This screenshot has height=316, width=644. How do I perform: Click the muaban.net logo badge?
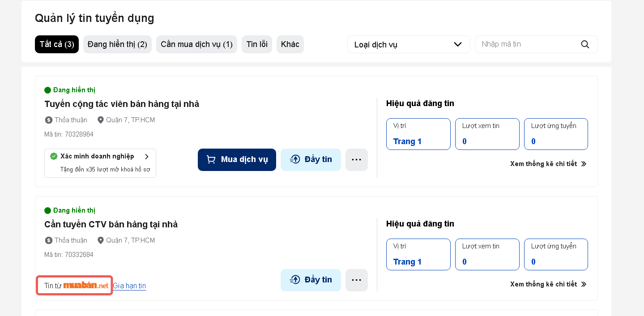click(86, 286)
